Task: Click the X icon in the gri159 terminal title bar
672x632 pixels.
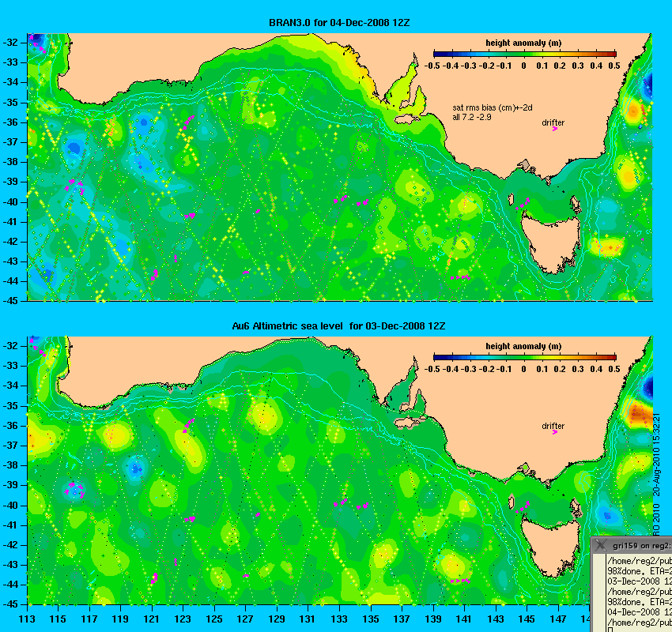Action: (601, 545)
